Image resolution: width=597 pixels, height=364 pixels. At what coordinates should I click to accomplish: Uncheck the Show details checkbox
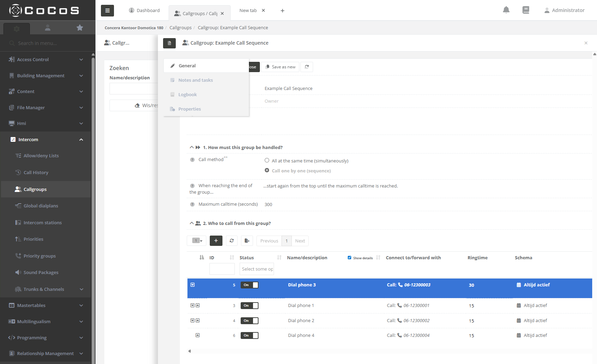[x=349, y=258]
